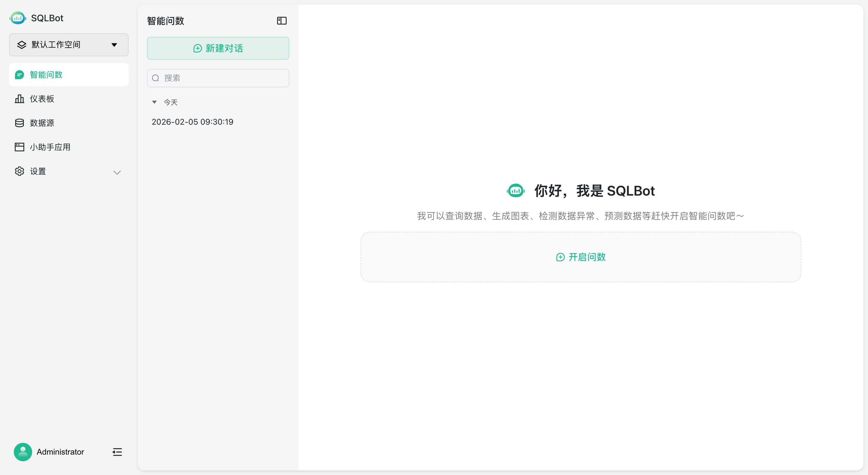The image size is (868, 475).
Task: Click the 仪表板 bar chart icon
Action: coord(20,99)
